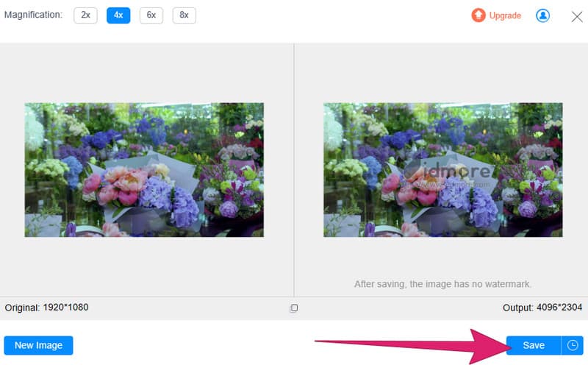Close the upscaler preview with X
Viewport: 588px width, 365px height.
click(576, 16)
